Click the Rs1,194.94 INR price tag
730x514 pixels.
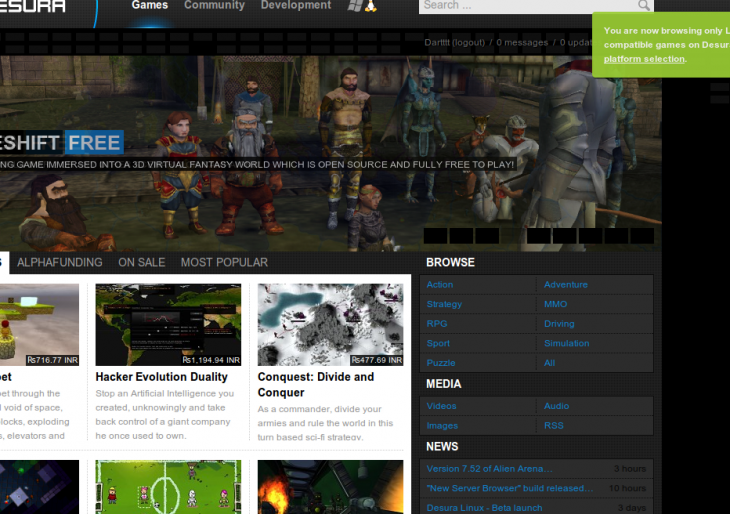(211, 360)
